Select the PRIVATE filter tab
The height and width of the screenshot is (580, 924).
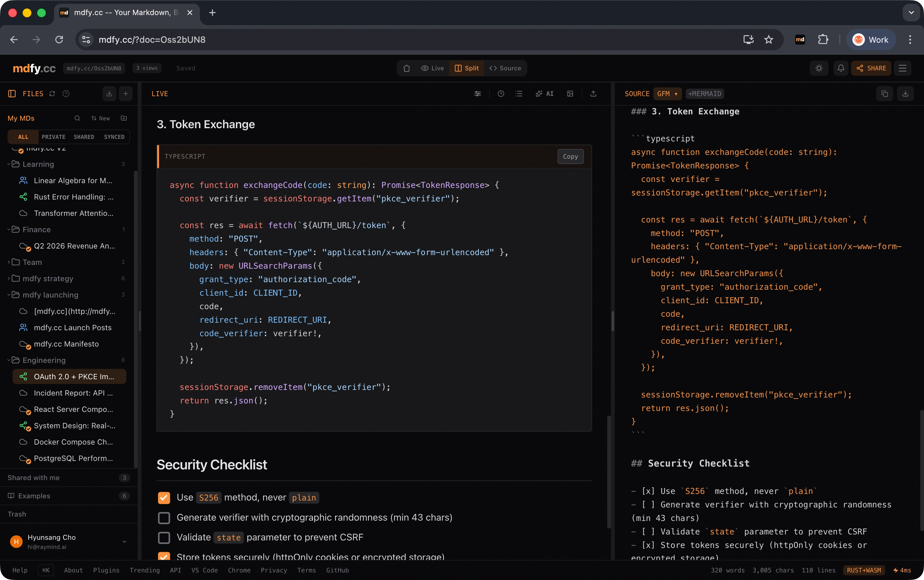point(53,137)
